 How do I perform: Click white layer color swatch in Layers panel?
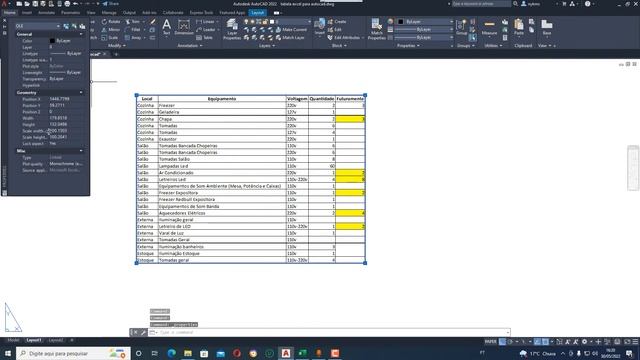pos(272,22)
